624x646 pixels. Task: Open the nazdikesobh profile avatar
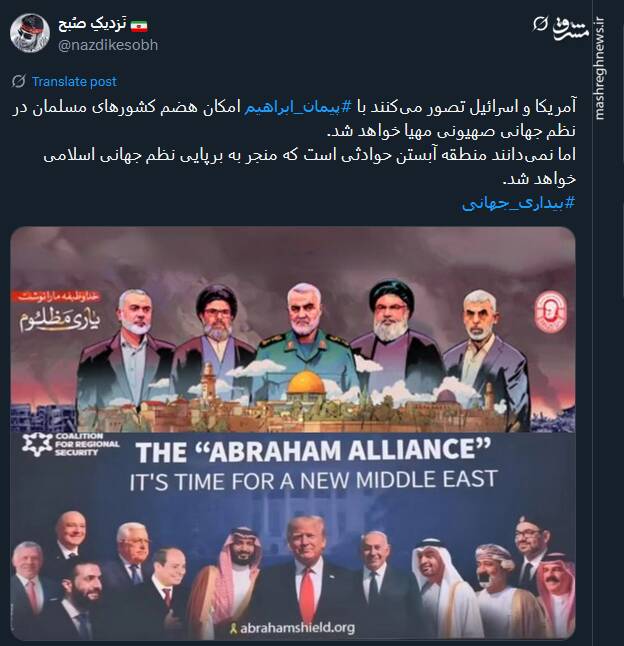[30, 33]
